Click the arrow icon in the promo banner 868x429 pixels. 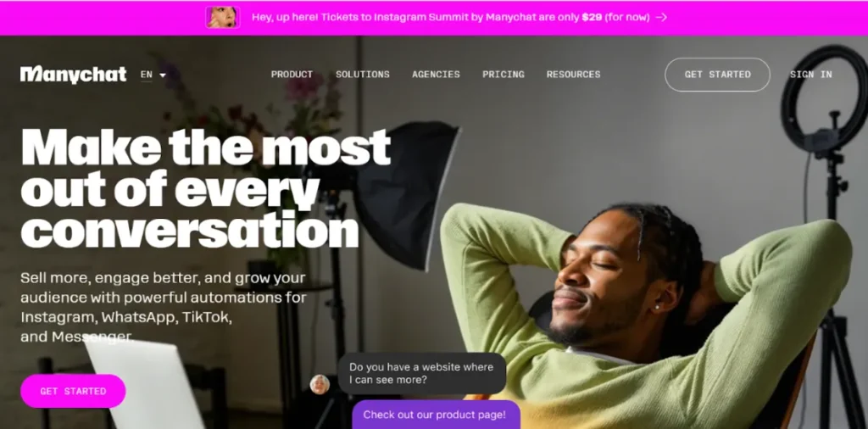(661, 17)
